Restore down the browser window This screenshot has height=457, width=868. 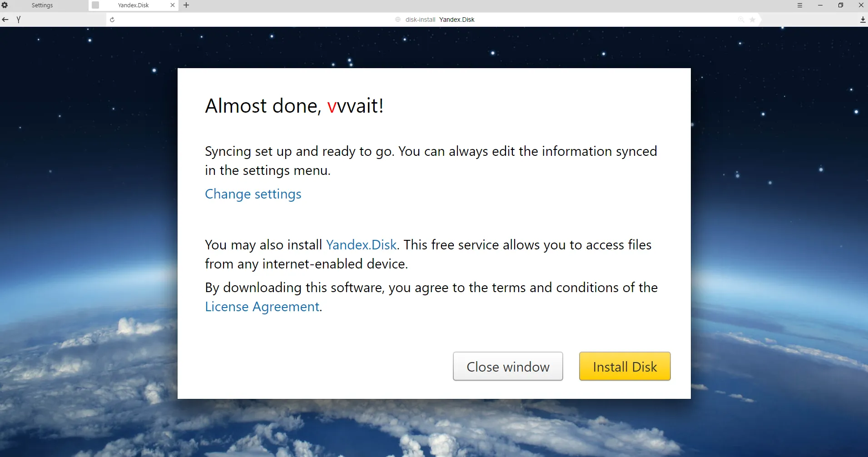841,5
